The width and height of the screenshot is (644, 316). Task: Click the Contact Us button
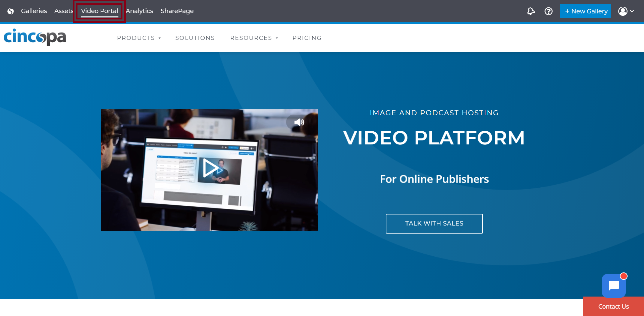click(613, 306)
